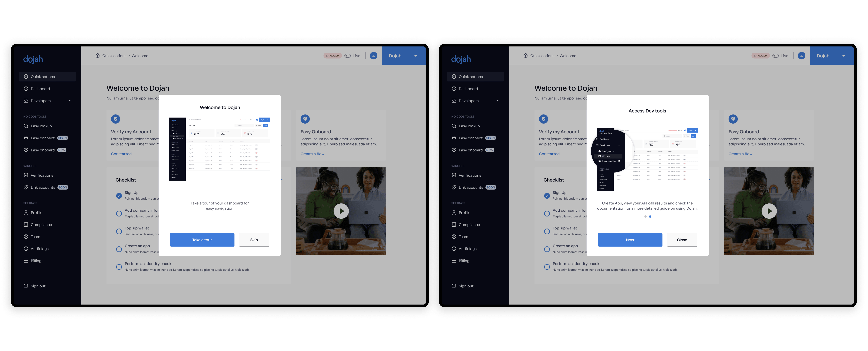Screen dimensions: 868x351
Task: Click Create a flow link, left screen
Action: (312, 154)
